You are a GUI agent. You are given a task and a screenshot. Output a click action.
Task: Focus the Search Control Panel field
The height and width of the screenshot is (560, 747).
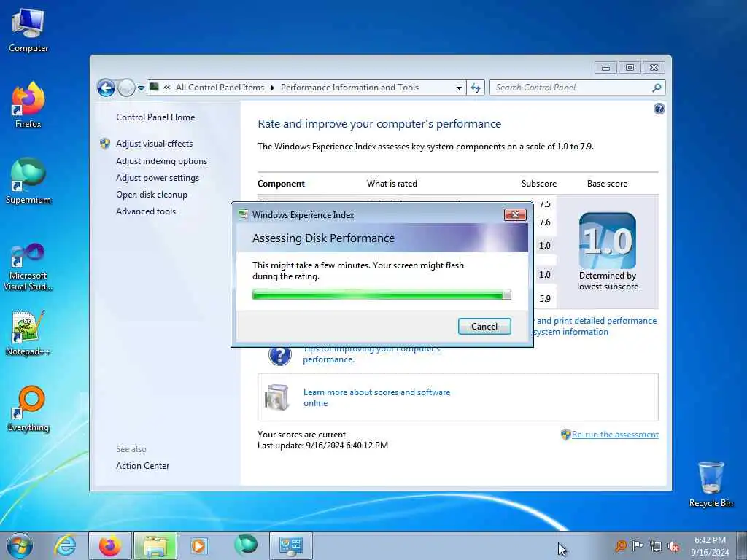coord(572,87)
